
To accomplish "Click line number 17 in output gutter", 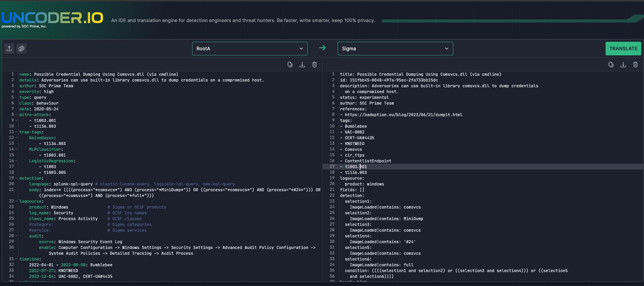I will 332,166.
